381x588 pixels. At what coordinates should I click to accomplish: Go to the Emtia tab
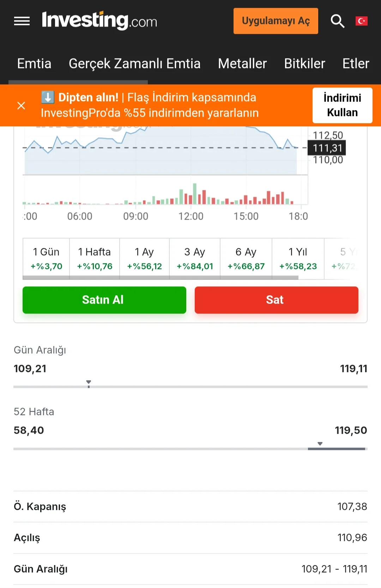coord(34,64)
